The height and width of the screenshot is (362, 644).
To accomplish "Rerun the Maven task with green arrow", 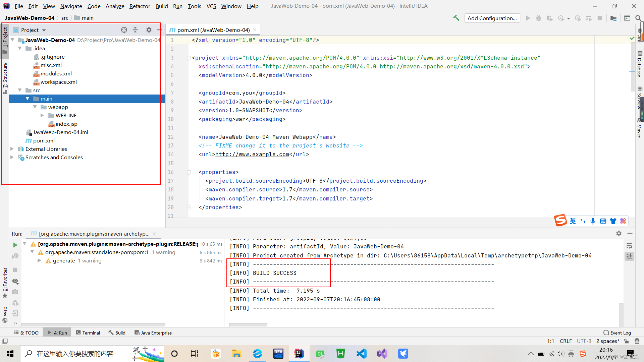I will point(15,245).
